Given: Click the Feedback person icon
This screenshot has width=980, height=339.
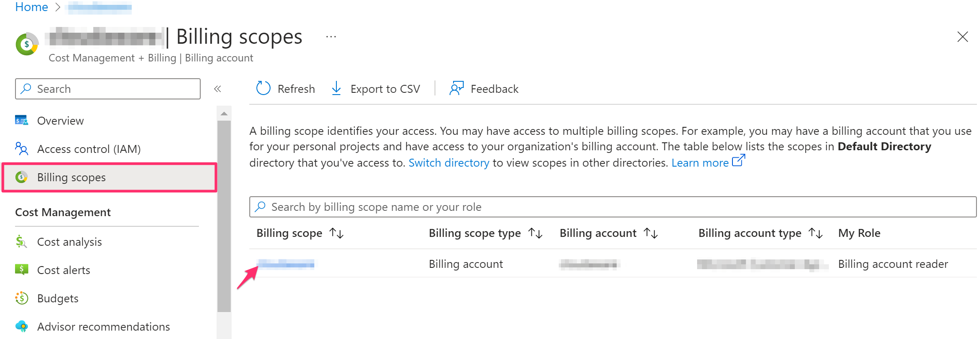Looking at the screenshot, I should pos(456,88).
